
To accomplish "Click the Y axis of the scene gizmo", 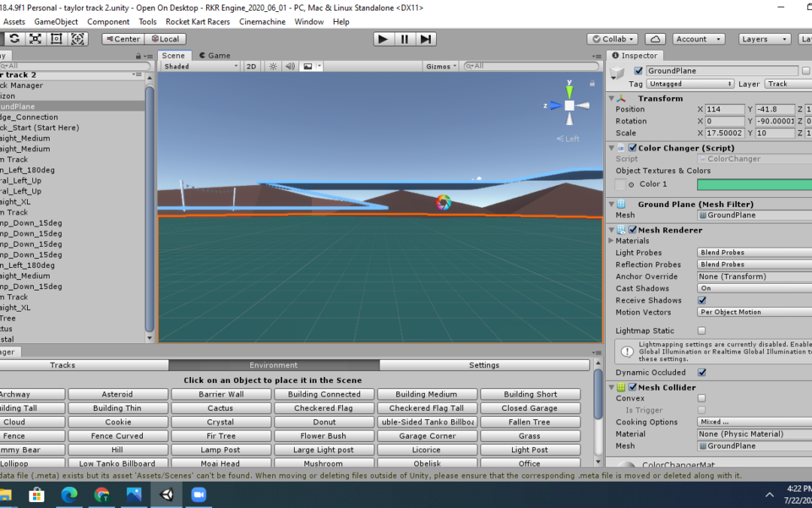I will click(x=569, y=92).
